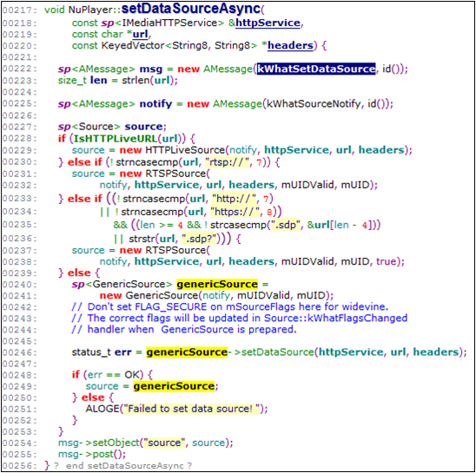Click the kWhatSourceNotify identifier
The height and width of the screenshot is (473, 476).
(314, 104)
